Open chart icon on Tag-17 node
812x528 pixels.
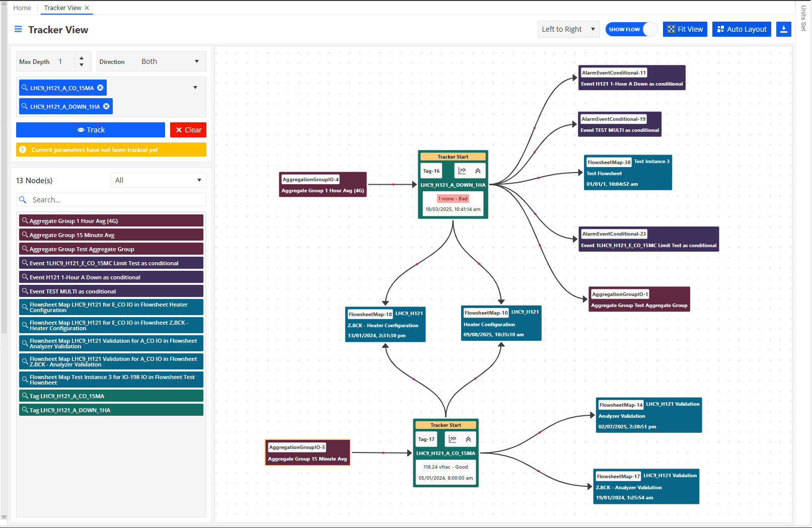(453, 439)
